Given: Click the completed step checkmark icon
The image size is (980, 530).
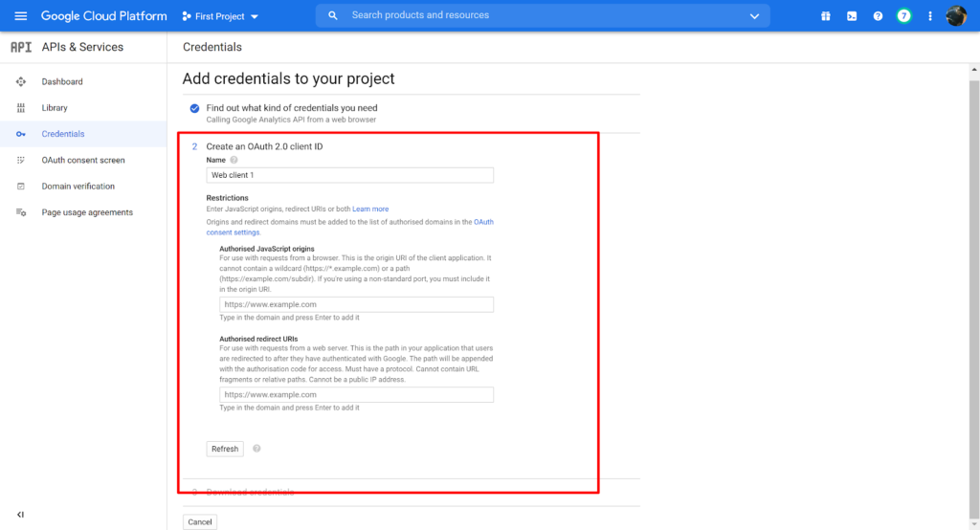Looking at the screenshot, I should click(x=194, y=108).
